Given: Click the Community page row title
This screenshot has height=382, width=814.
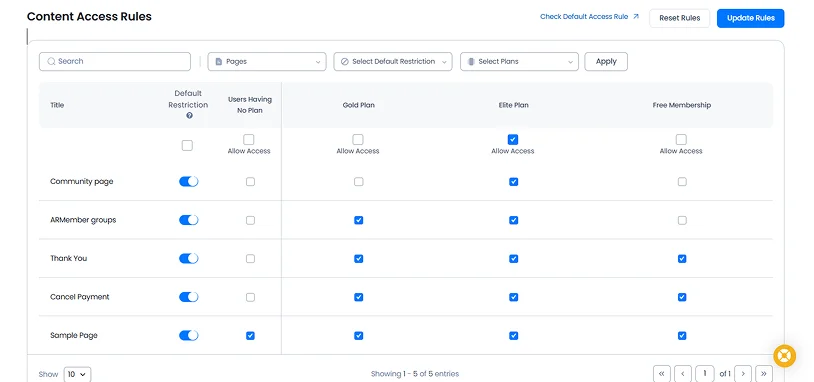Looking at the screenshot, I should [82, 182].
